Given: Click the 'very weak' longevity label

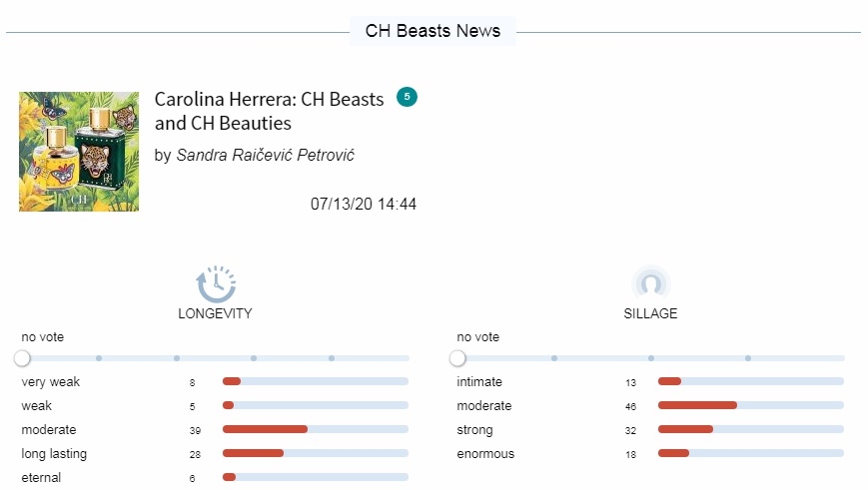Looking at the screenshot, I should click(x=50, y=382).
